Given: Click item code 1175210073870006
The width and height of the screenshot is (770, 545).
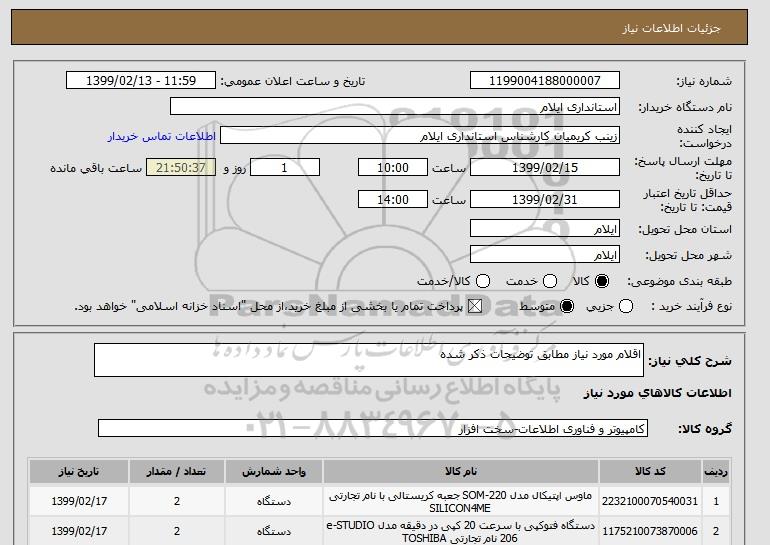Looking at the screenshot, I should tap(650, 531).
